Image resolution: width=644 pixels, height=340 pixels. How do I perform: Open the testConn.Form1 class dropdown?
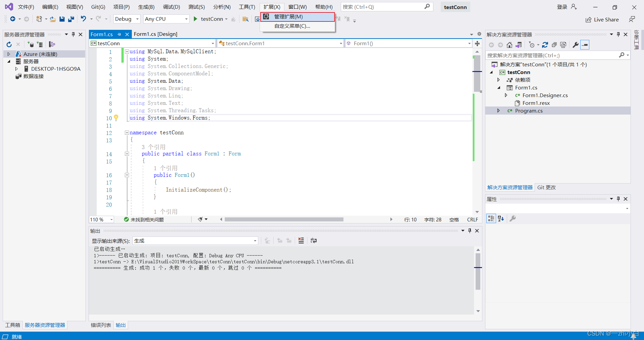280,44
